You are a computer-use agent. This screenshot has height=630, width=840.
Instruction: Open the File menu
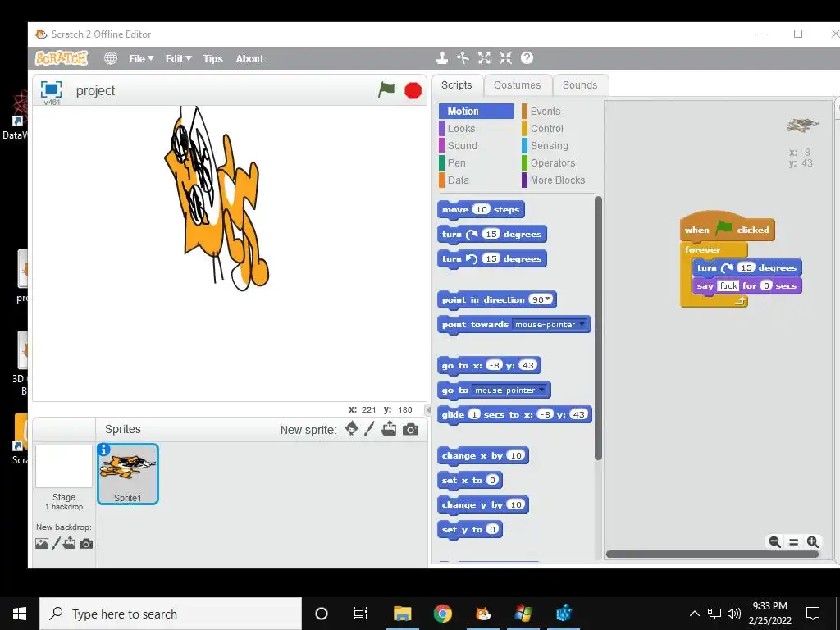(141, 58)
